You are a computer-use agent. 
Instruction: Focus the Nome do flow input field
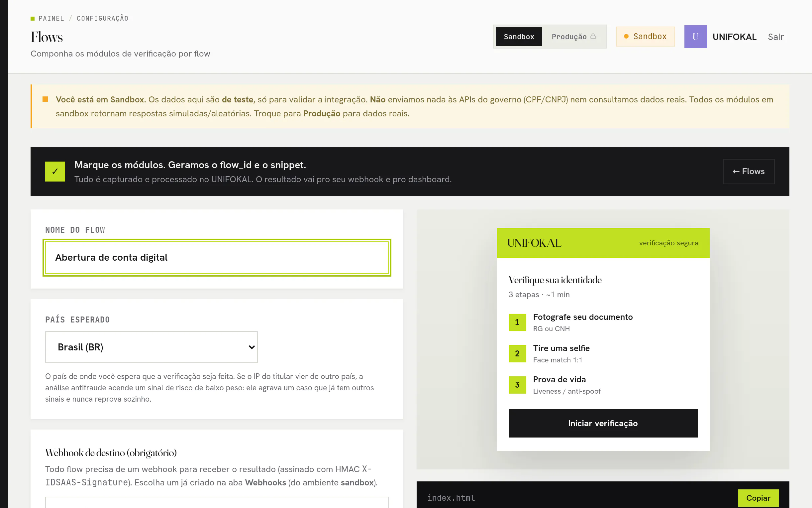click(217, 258)
